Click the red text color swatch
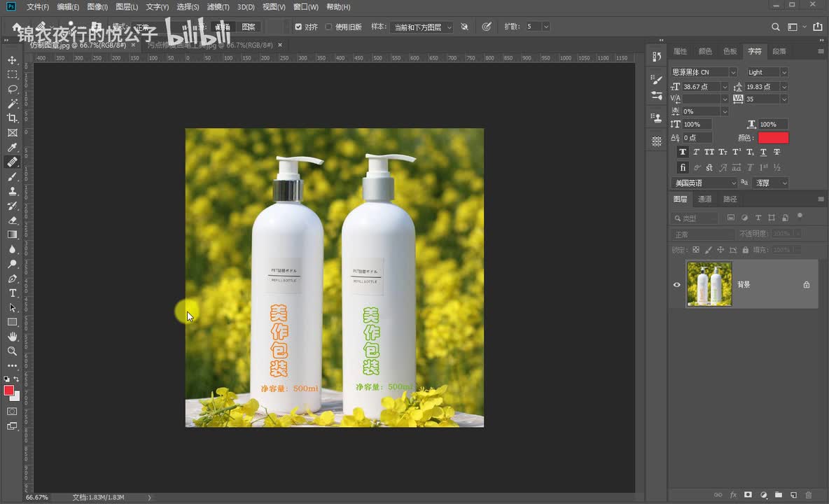 pyautogui.click(x=773, y=138)
